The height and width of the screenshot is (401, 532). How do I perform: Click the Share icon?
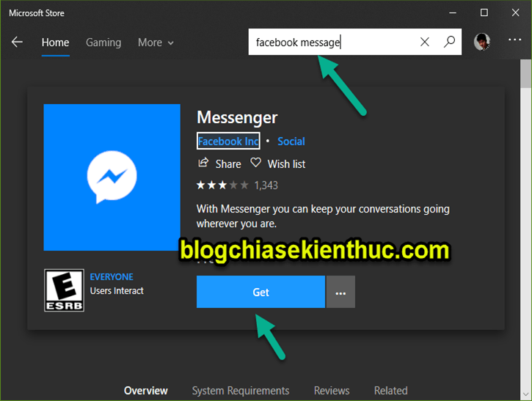tap(203, 163)
